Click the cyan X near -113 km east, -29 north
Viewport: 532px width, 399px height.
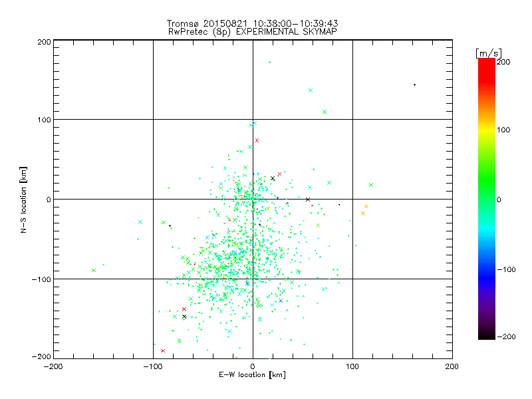[140, 222]
